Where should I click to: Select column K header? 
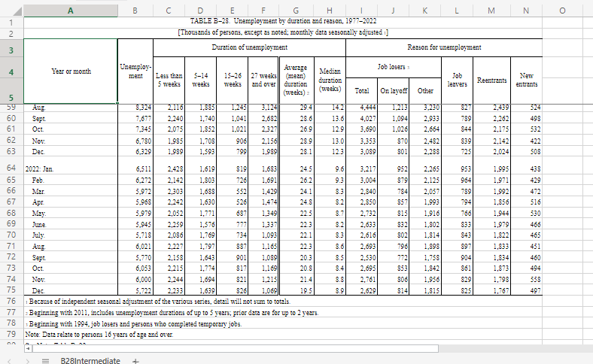click(x=425, y=11)
